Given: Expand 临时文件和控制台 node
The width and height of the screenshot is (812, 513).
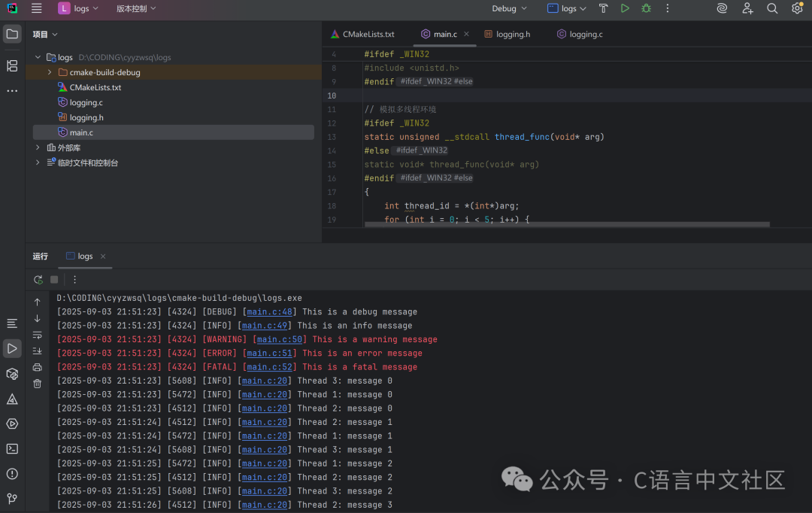Looking at the screenshot, I should (x=38, y=162).
